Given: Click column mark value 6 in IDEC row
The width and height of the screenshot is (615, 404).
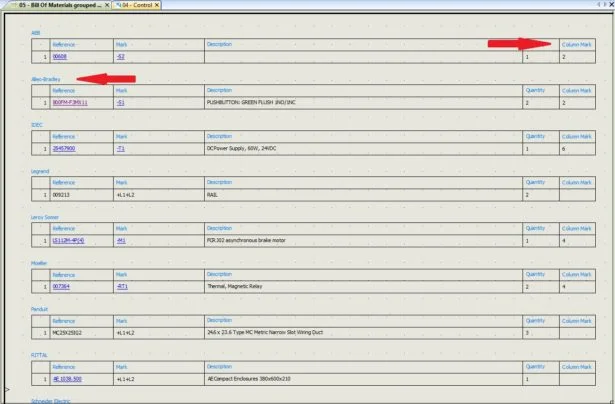Looking at the screenshot, I should click(564, 149).
